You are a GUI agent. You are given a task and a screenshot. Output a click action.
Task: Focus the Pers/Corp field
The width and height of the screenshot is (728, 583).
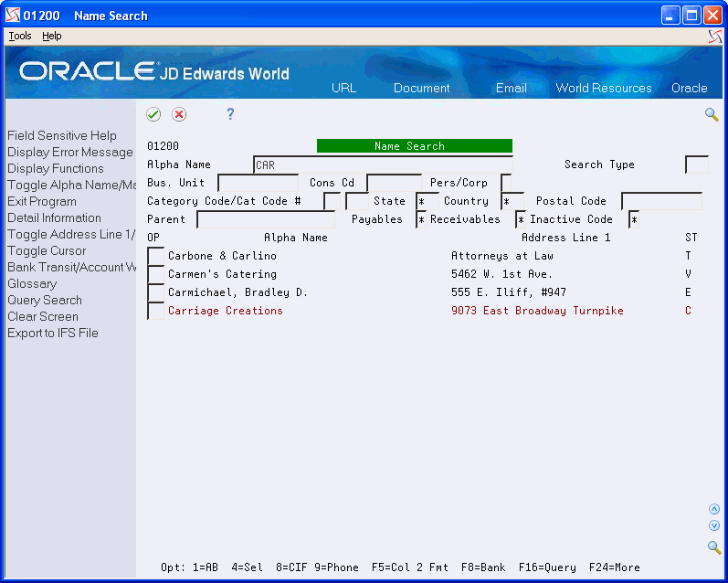click(x=506, y=183)
